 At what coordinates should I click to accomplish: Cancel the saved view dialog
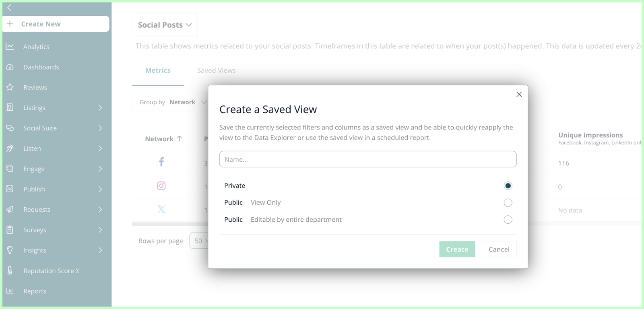point(499,249)
